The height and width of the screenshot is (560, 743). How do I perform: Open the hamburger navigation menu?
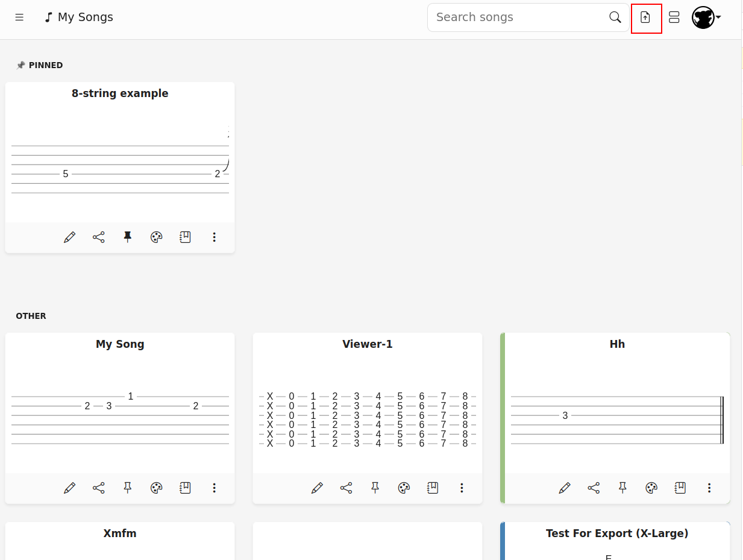[19, 17]
